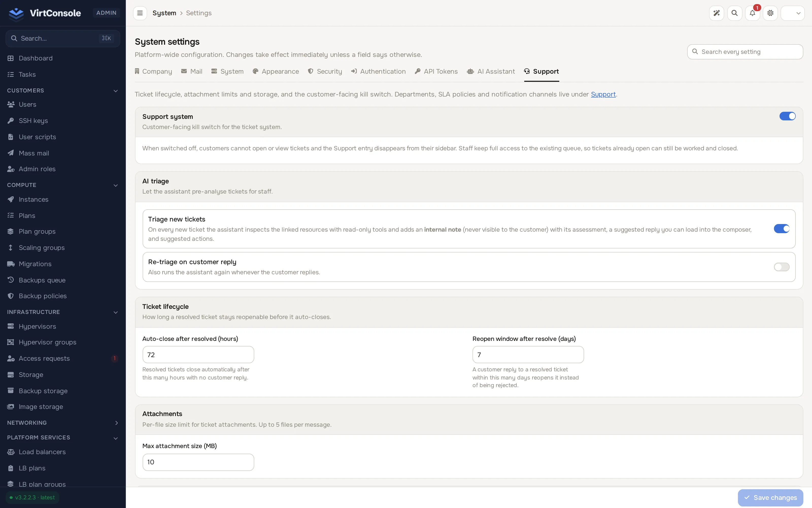Disable the Support system kill switch
812x508 pixels.
(787, 116)
